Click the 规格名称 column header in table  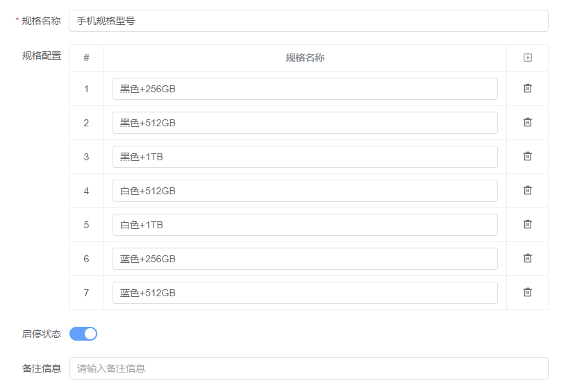(305, 58)
